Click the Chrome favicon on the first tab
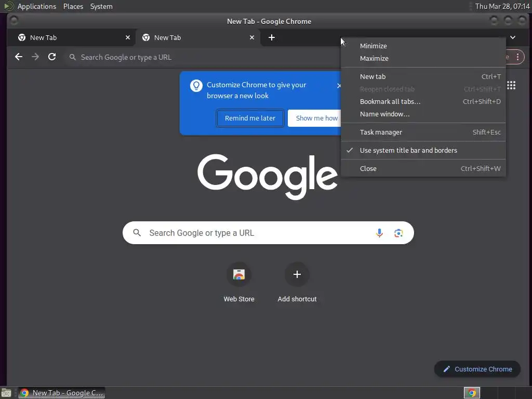 (22, 37)
